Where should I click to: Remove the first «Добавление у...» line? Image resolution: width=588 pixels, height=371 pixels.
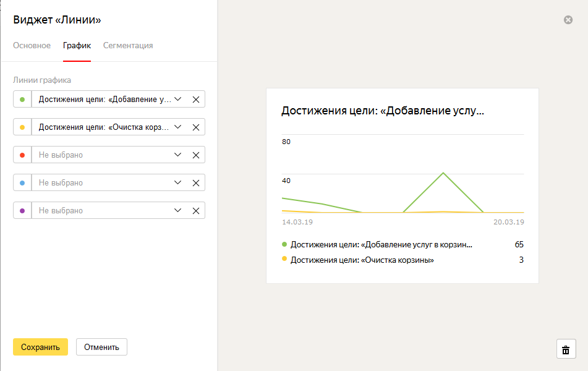(x=196, y=100)
